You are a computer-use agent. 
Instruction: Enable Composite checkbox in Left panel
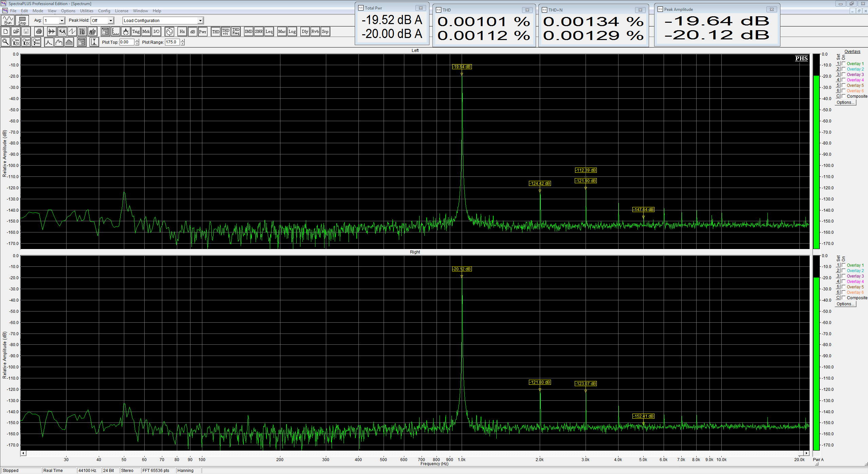844,96
